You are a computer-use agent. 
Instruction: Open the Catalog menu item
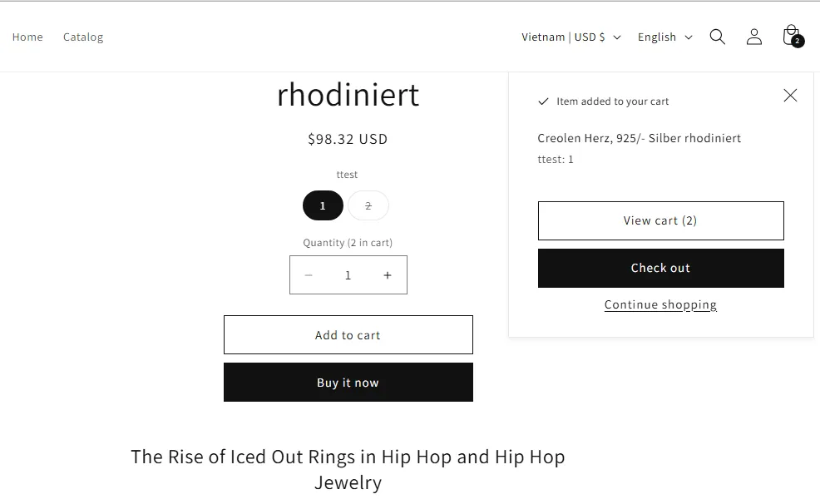83,37
